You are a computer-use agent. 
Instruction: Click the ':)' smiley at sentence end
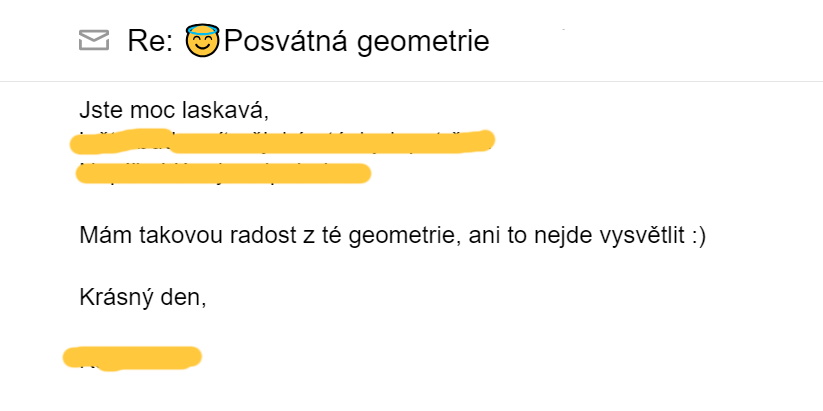point(699,237)
